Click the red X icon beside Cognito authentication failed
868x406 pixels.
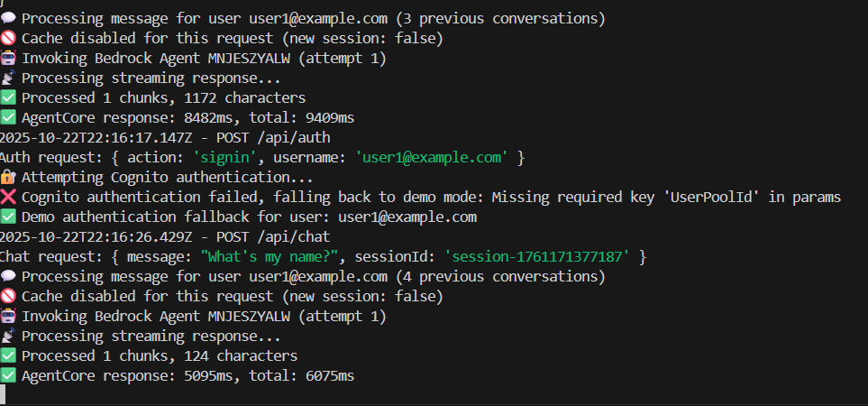click(x=8, y=198)
